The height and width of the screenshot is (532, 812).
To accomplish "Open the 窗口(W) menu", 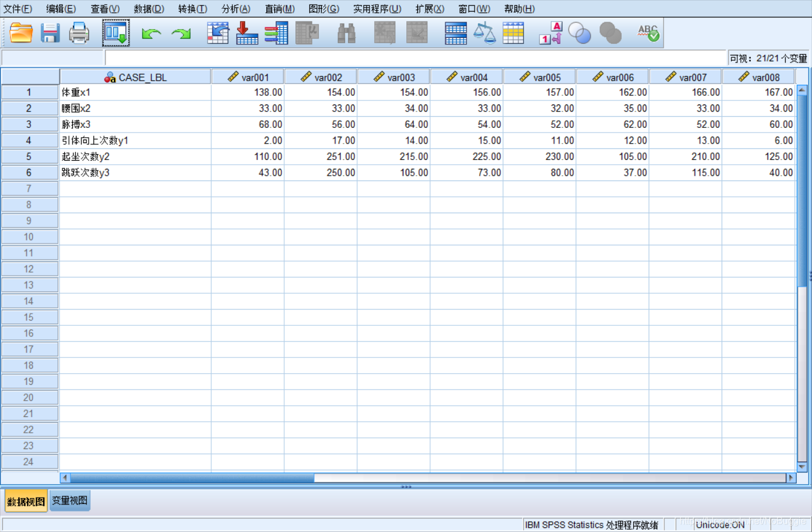I will [x=474, y=9].
